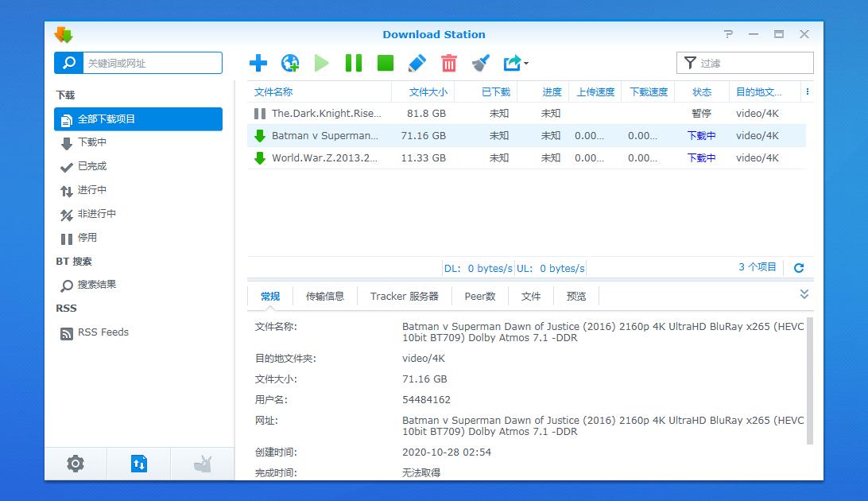Viewport: 868px width, 501px height.
Task: Open the column options menu with the vertical dots
Action: point(807,91)
